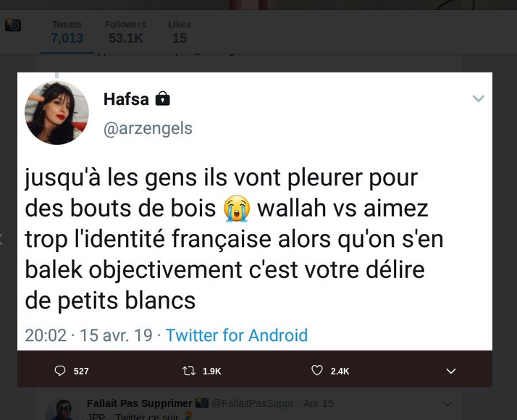Switch to the Followers 53.1K tab

[125, 33]
